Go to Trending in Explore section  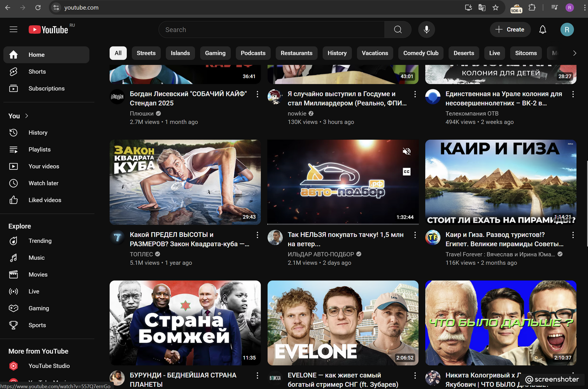point(40,241)
